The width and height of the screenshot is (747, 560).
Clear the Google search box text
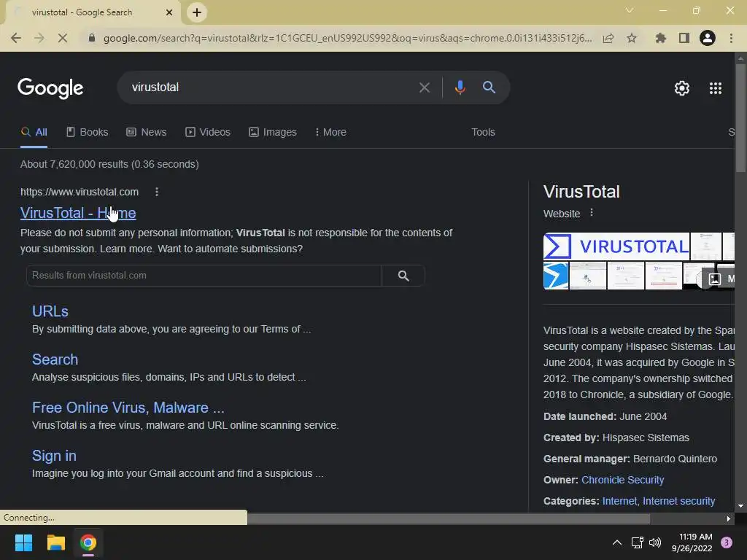(x=425, y=87)
